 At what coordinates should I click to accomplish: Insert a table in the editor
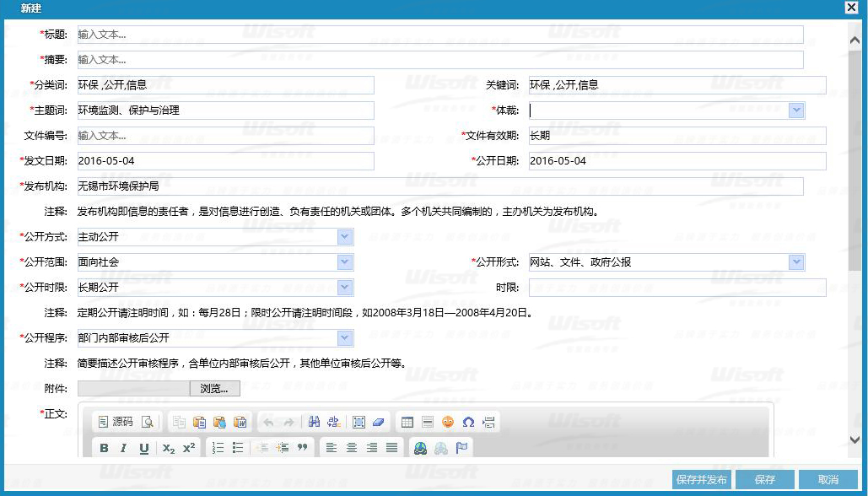tap(407, 422)
